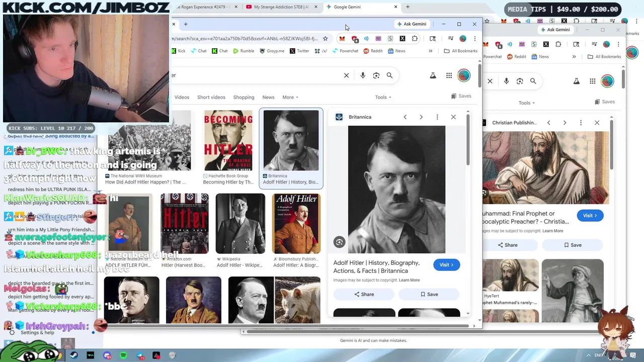Click Save in the right window panel
Image resolution: width=644 pixels, height=362 pixels.
click(x=573, y=245)
